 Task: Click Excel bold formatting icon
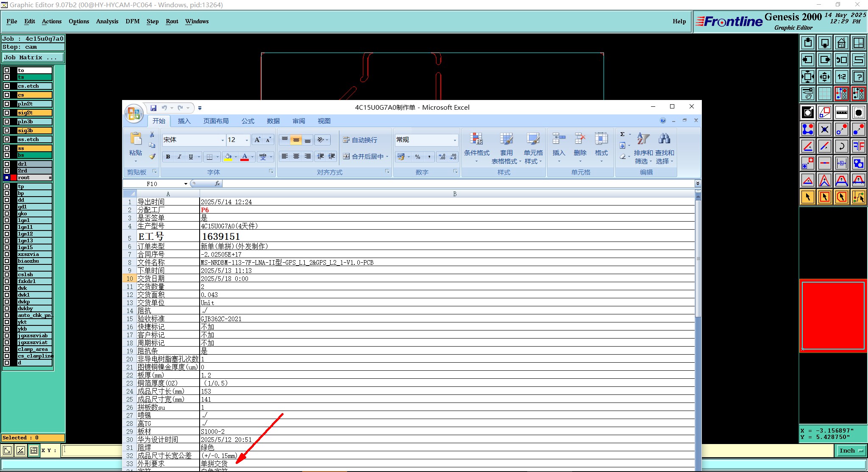(168, 157)
